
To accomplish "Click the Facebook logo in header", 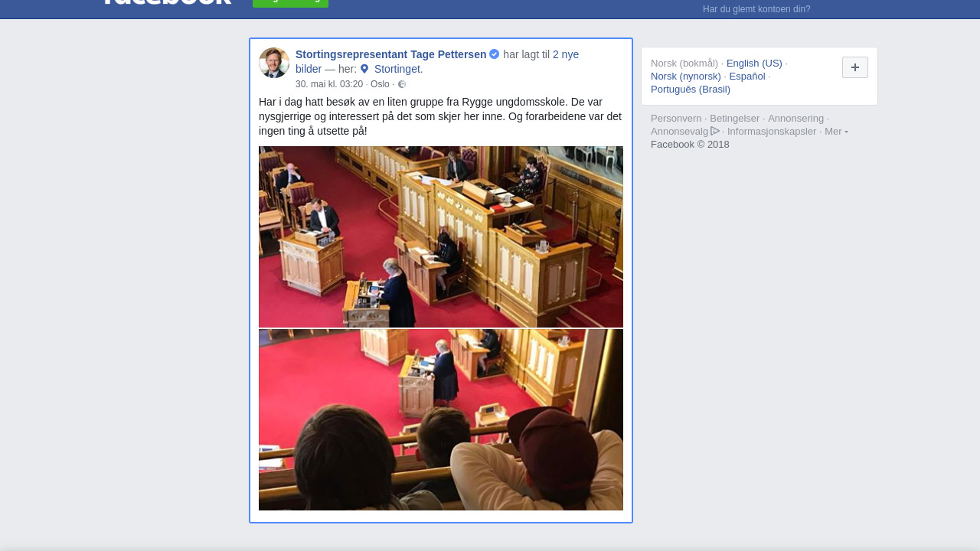I will pos(167,2).
